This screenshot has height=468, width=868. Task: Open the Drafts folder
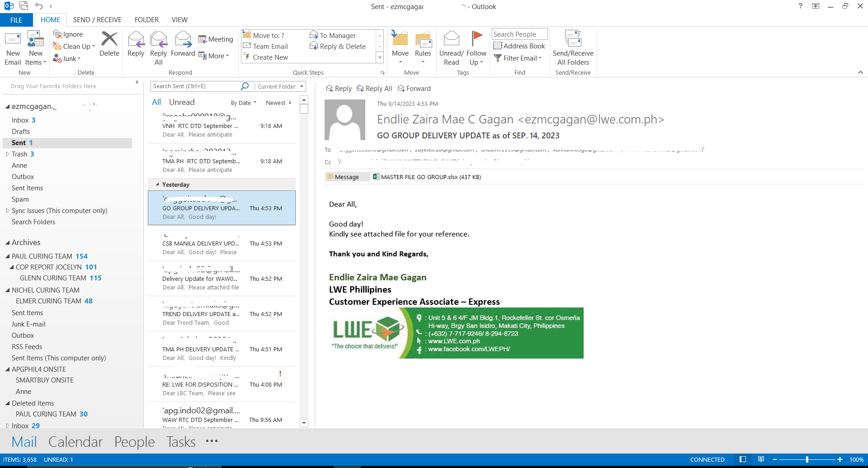(21, 132)
